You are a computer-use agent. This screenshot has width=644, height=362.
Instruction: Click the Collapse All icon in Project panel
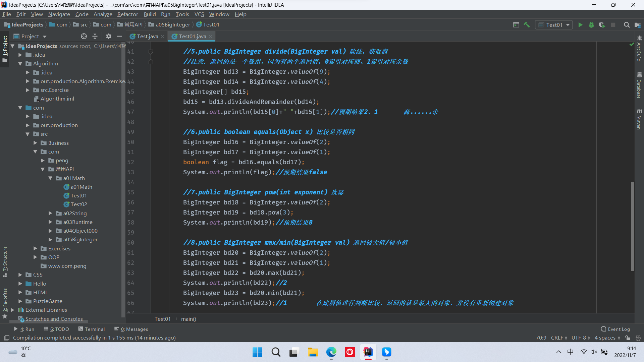tap(95, 36)
